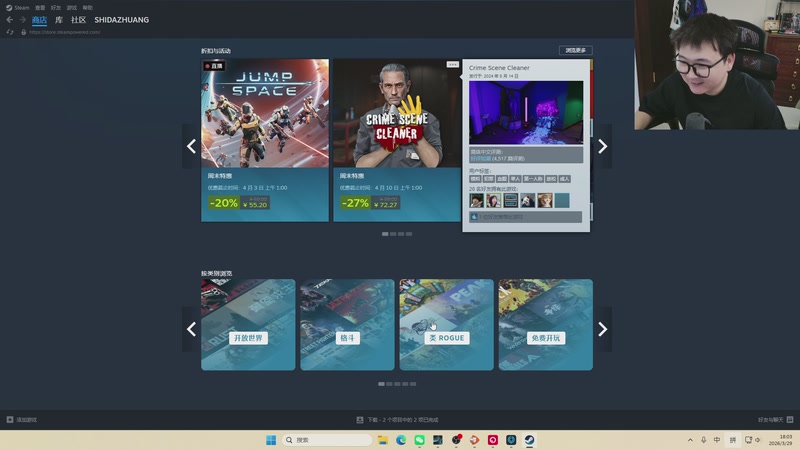Go back with the Steam back arrow
The height and width of the screenshot is (450, 800).
coord(9,19)
